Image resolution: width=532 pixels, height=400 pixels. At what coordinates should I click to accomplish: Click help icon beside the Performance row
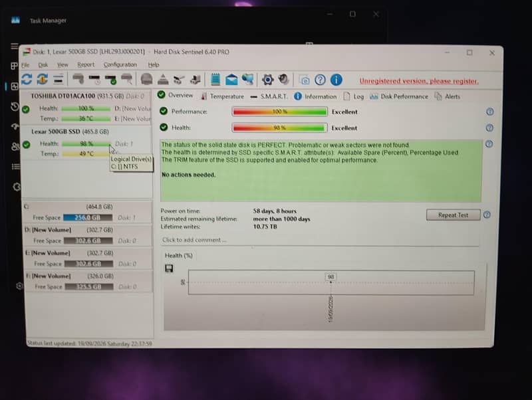pos(489,112)
